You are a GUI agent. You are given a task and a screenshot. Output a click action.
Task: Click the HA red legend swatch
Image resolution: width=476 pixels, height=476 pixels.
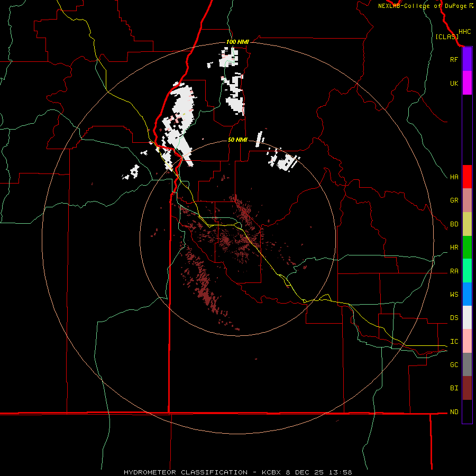pyautogui.click(x=467, y=177)
